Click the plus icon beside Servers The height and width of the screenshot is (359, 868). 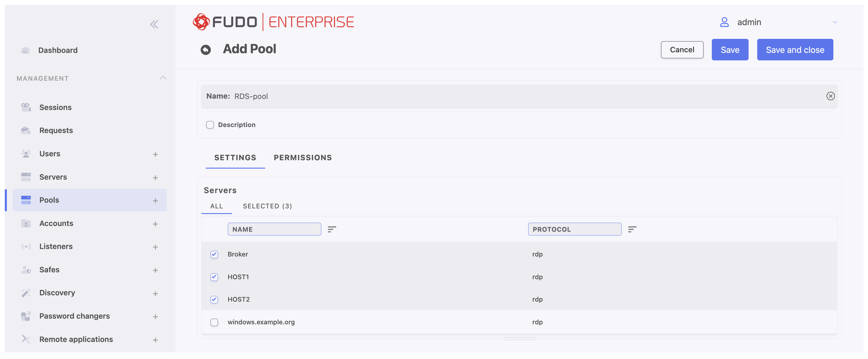155,178
